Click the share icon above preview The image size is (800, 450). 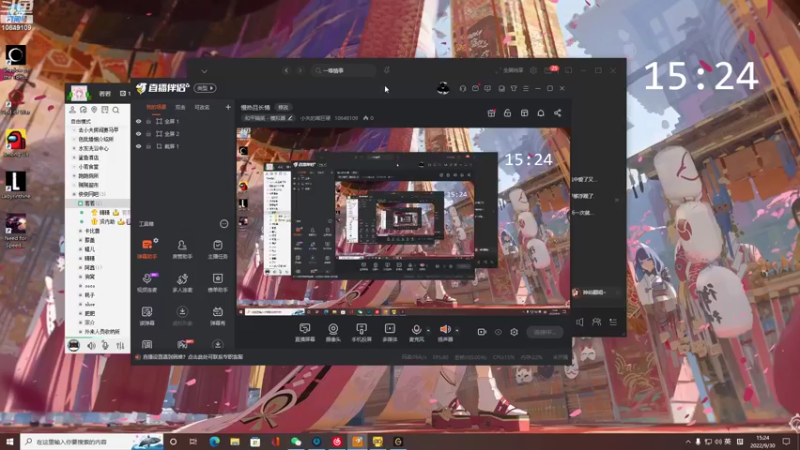click(558, 113)
